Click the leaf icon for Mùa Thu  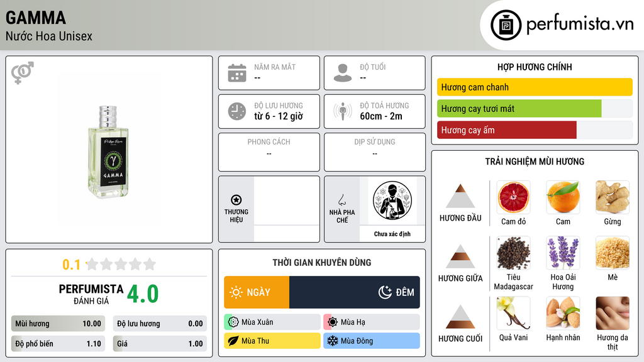[233, 341]
